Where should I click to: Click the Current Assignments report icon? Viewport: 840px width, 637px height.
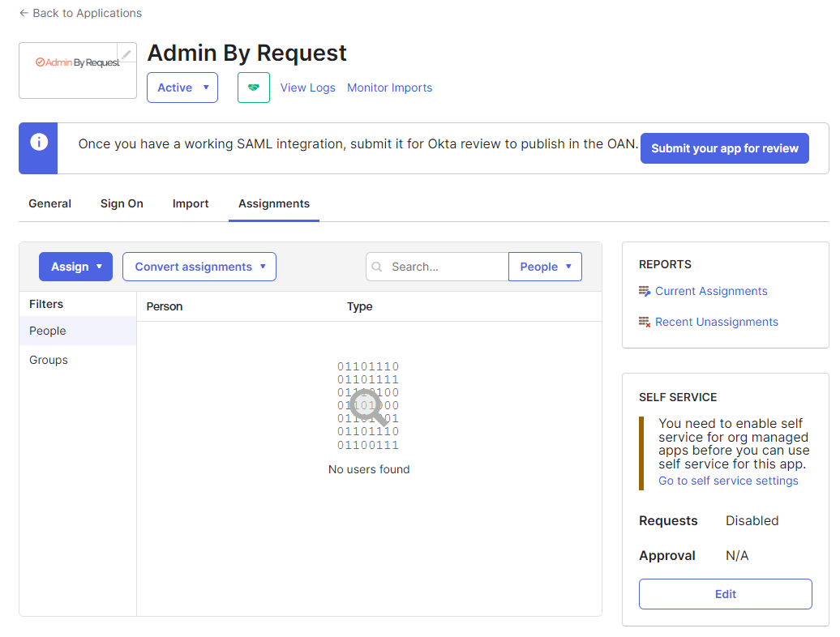[645, 291]
